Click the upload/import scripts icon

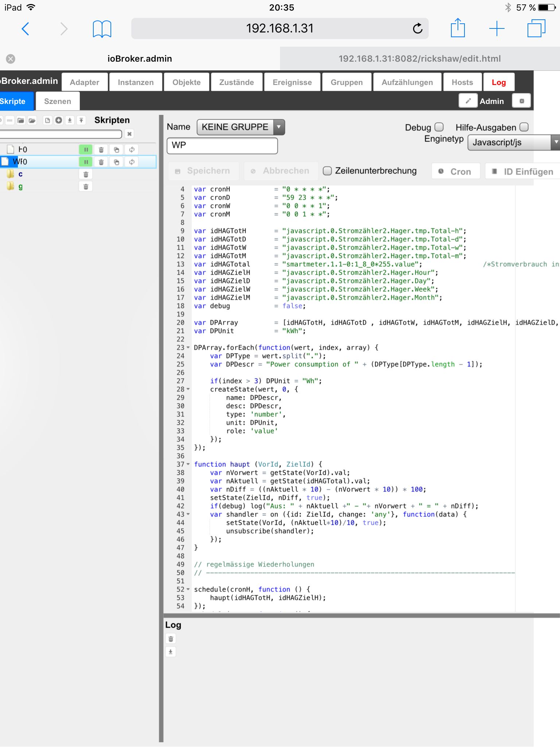tap(81, 120)
